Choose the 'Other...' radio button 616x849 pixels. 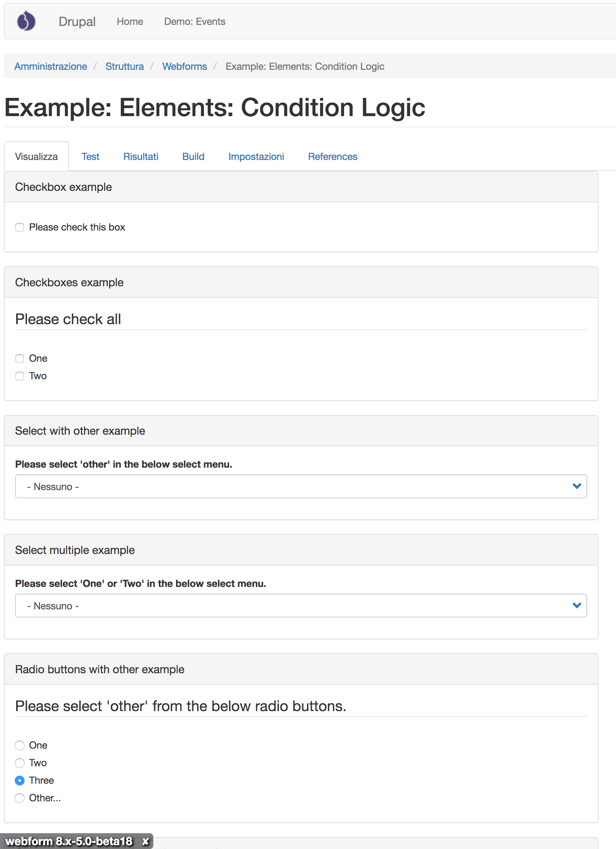(19, 798)
